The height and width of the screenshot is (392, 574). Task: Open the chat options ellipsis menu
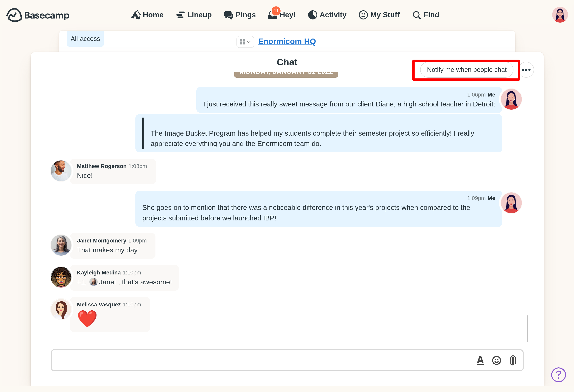click(526, 70)
